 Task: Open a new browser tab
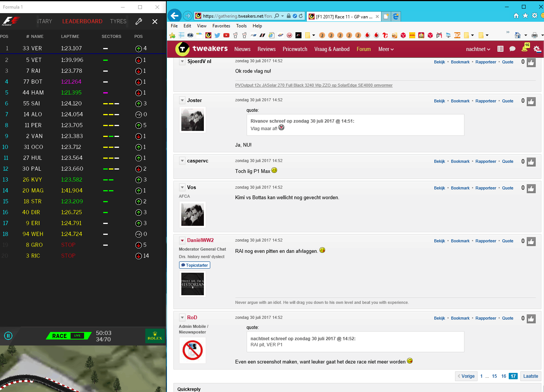click(x=386, y=17)
